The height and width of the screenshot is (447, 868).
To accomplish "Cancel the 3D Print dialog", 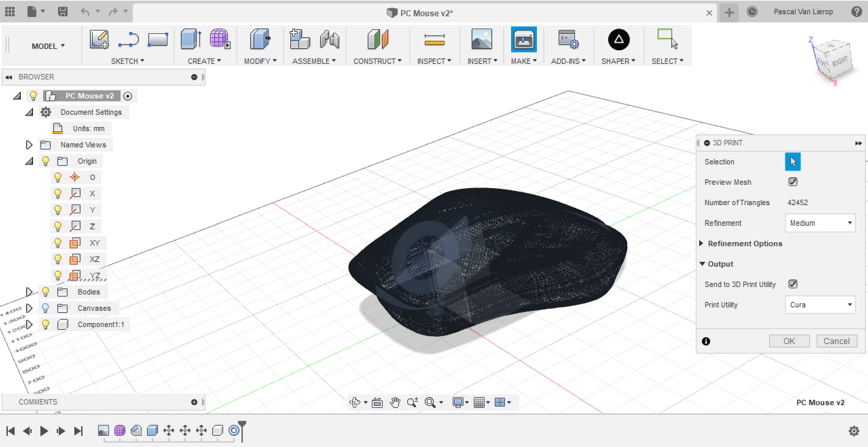I will pyautogui.click(x=836, y=341).
